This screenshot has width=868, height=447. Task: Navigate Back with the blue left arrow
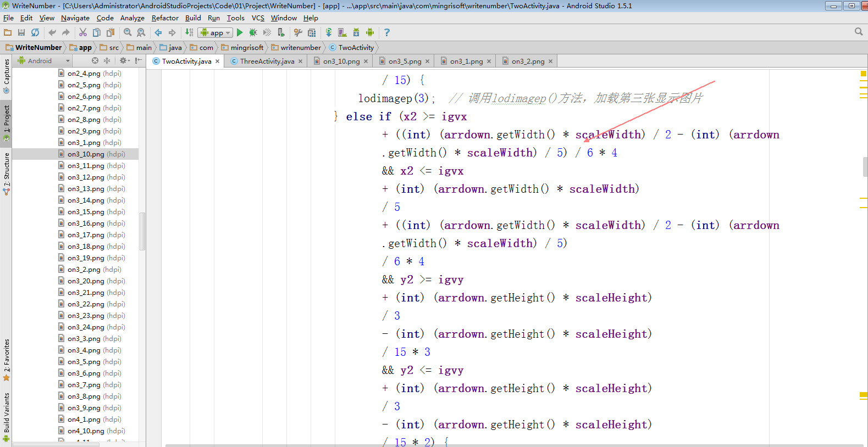point(158,32)
